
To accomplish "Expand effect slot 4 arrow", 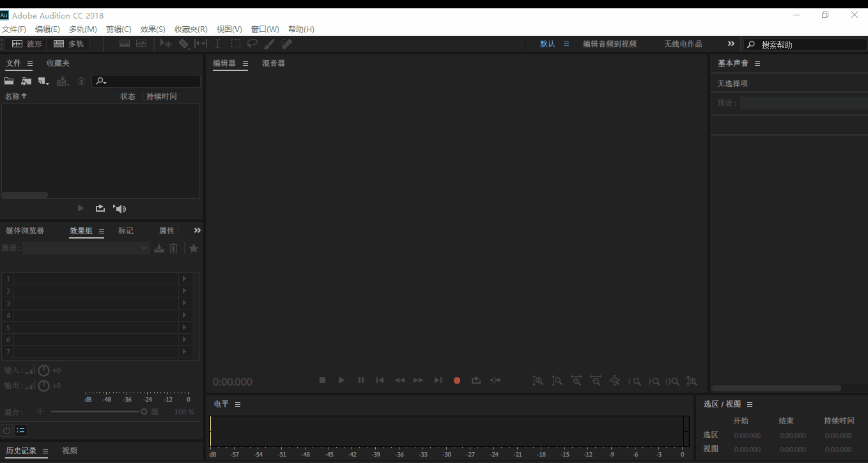I will tap(185, 315).
